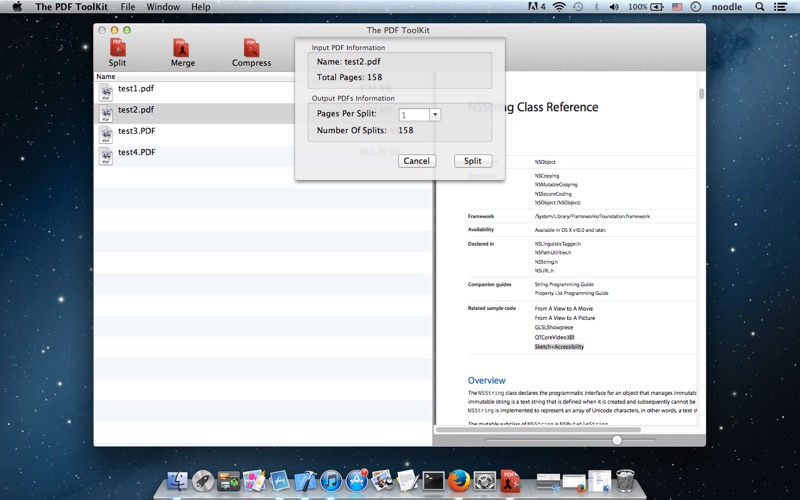Viewport: 800px width, 500px height.
Task: Click the PDF ToolKit dock icon
Action: [510, 481]
